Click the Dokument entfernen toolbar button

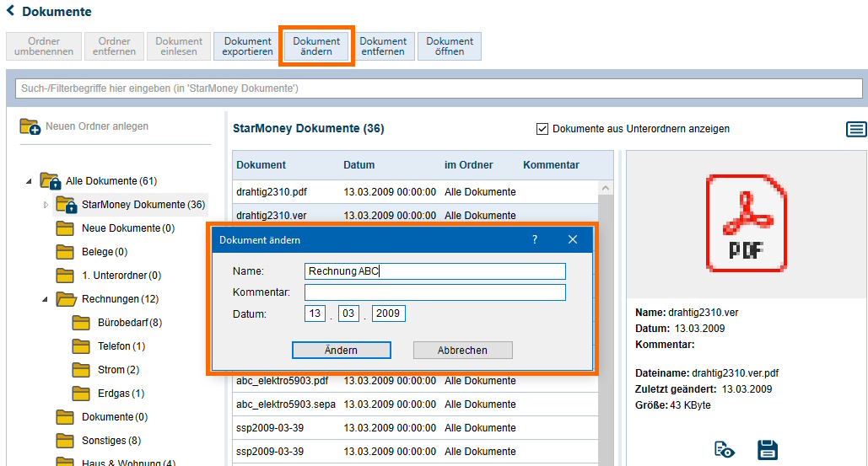(x=383, y=46)
